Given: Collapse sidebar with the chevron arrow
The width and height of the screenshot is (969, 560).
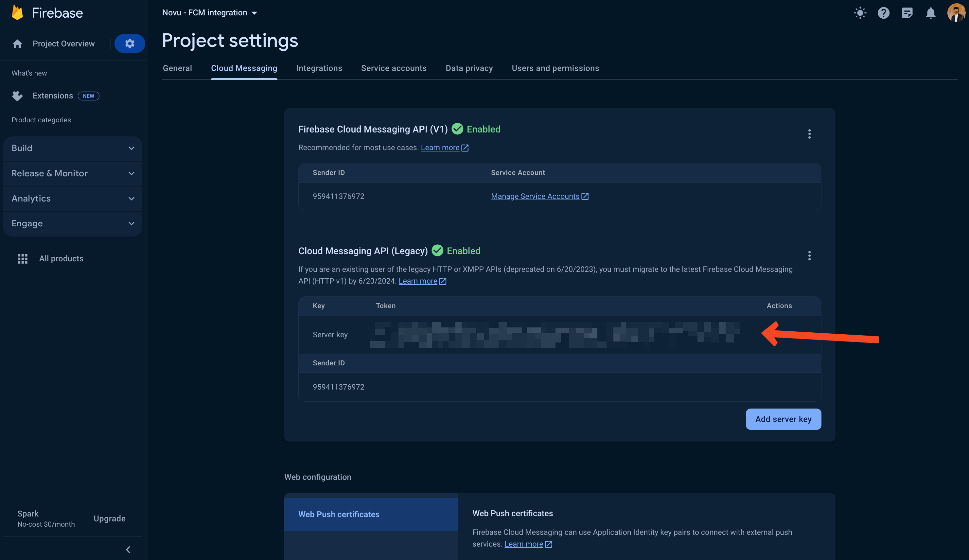Looking at the screenshot, I should point(128,550).
